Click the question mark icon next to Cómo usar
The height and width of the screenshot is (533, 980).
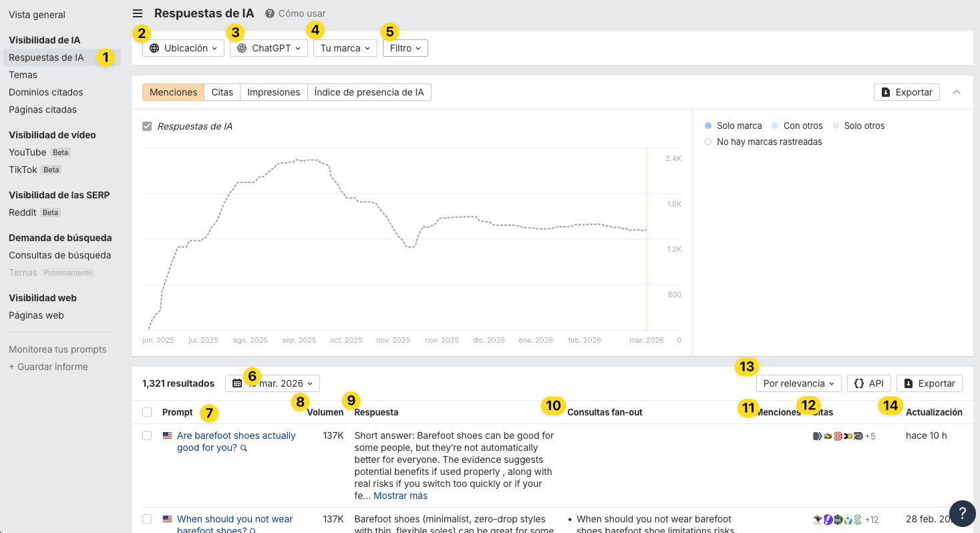coord(270,13)
